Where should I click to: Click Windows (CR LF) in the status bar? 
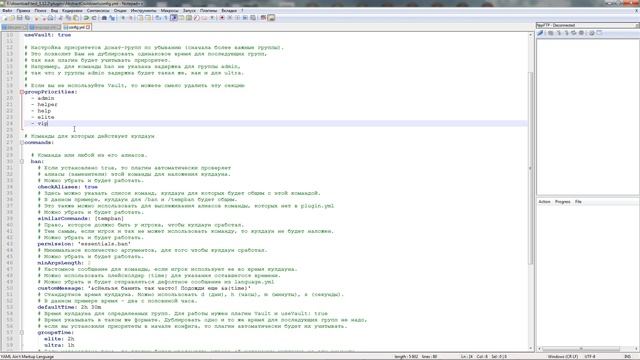click(x=562, y=357)
